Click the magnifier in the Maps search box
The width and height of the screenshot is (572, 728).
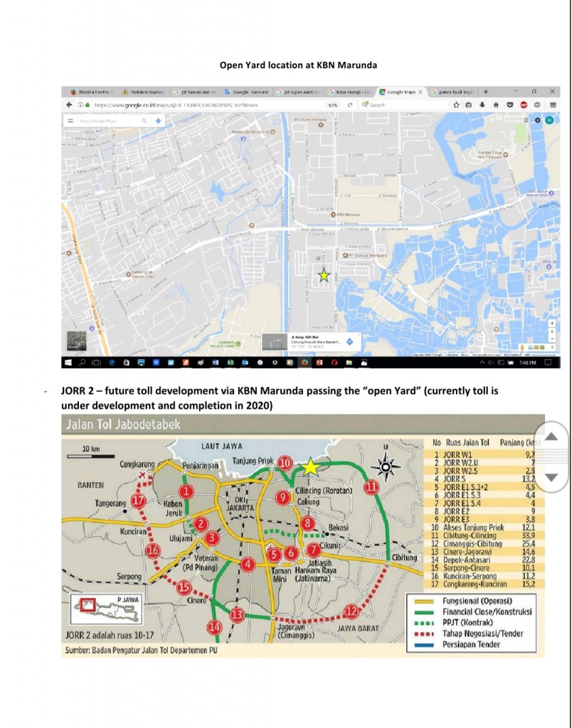pos(144,121)
